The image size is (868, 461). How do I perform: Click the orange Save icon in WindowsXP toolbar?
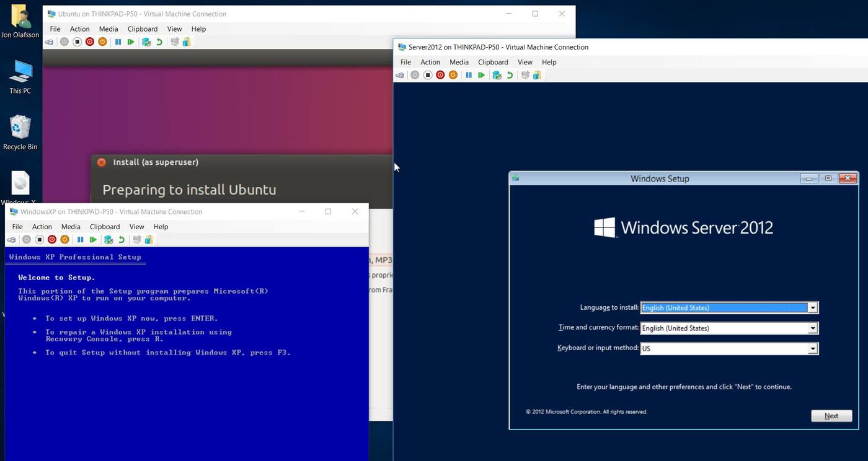click(x=64, y=240)
